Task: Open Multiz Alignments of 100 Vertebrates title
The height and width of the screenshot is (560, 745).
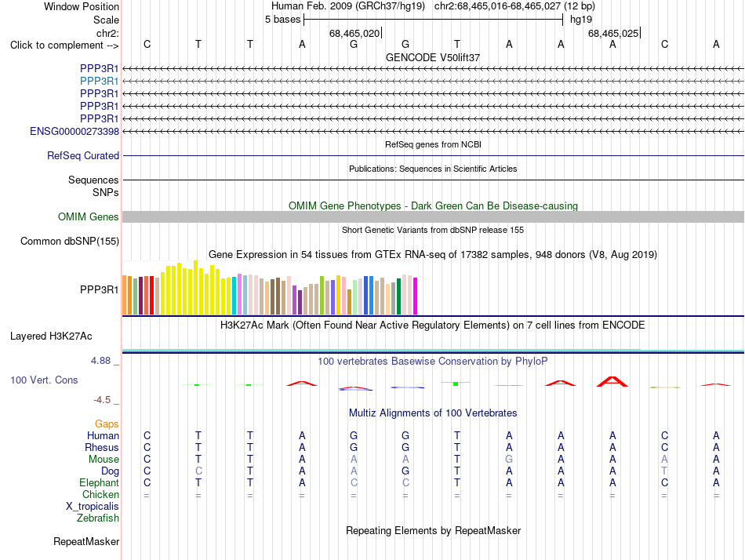Action: (x=433, y=413)
